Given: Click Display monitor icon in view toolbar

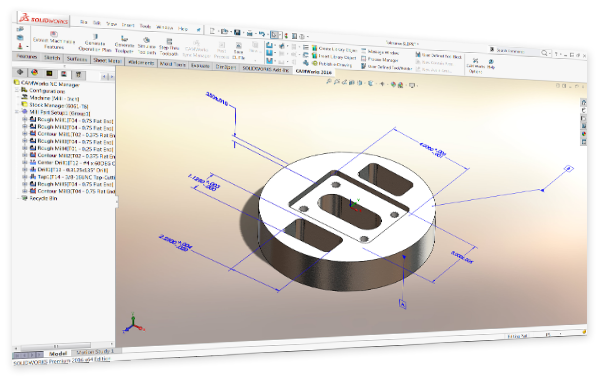Looking at the screenshot, I should click(412, 85).
